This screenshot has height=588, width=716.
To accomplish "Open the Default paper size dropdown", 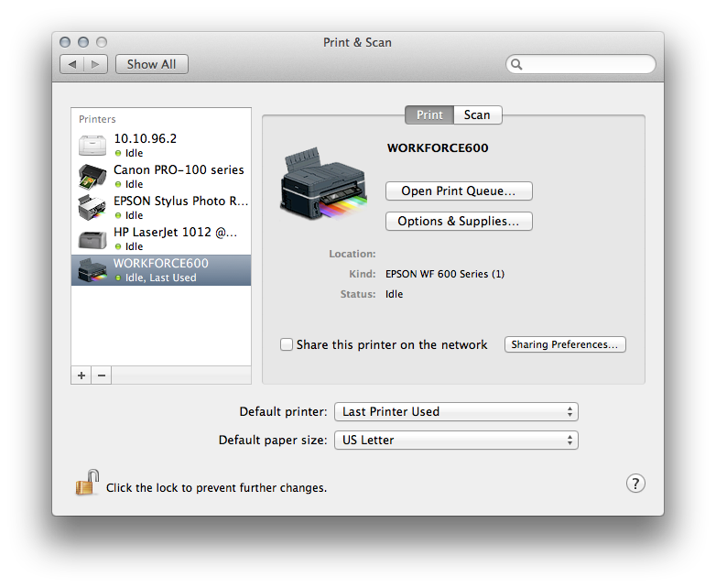I will [x=456, y=440].
